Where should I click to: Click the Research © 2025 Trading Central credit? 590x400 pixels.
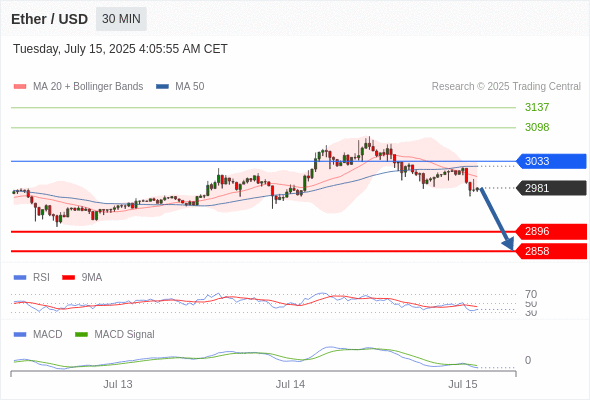click(506, 87)
